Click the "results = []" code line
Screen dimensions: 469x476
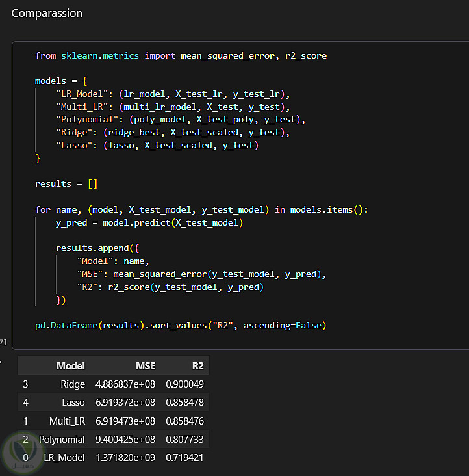click(66, 184)
